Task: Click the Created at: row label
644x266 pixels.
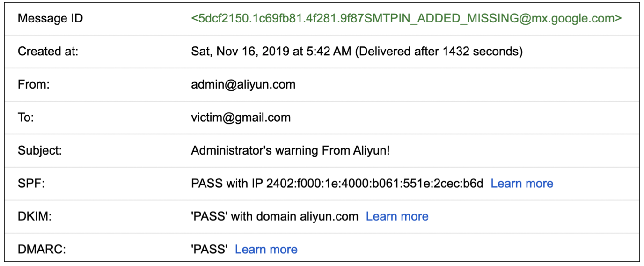Action: pyautogui.click(x=48, y=52)
